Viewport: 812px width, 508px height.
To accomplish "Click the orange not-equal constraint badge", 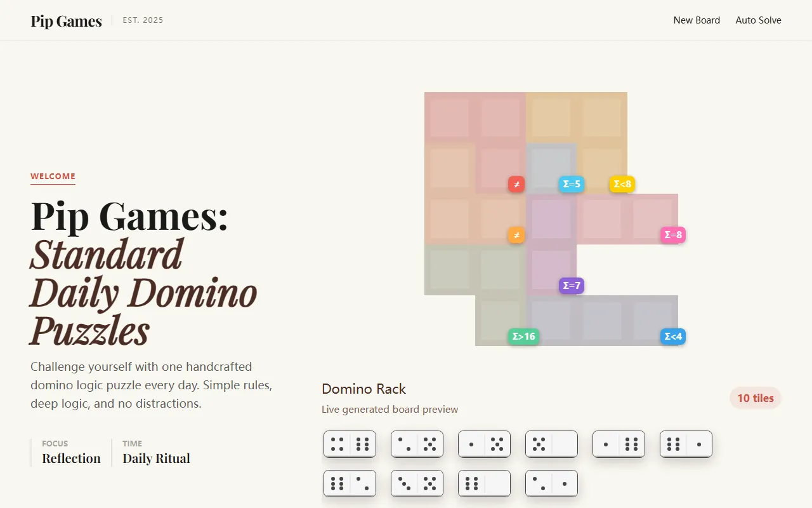I will [516, 235].
